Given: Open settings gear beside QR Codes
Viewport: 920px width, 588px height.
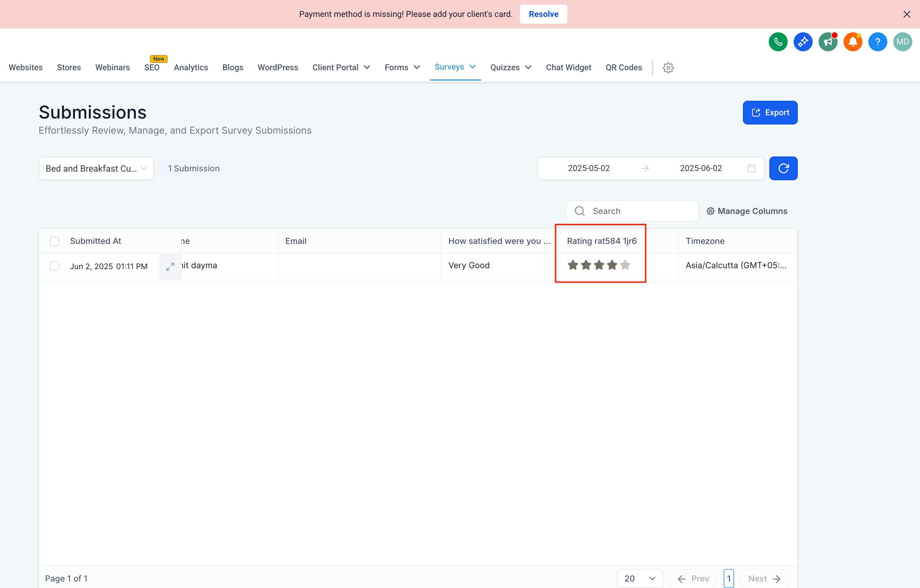Looking at the screenshot, I should [668, 68].
